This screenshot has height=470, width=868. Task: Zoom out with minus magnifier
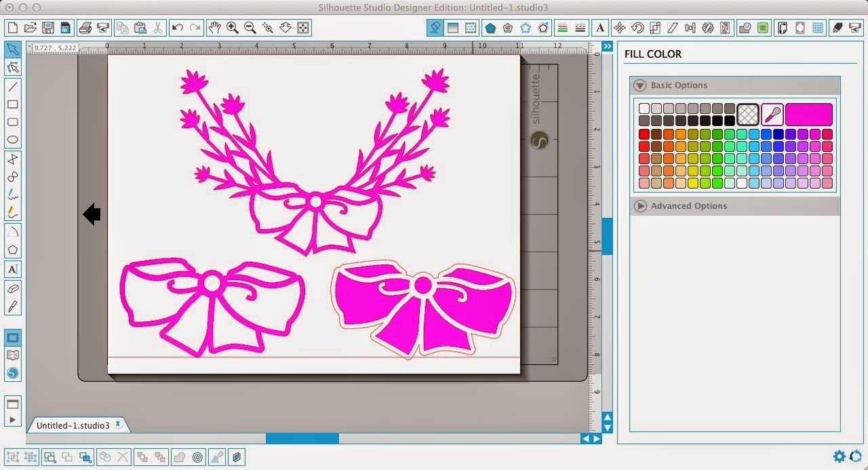250,28
